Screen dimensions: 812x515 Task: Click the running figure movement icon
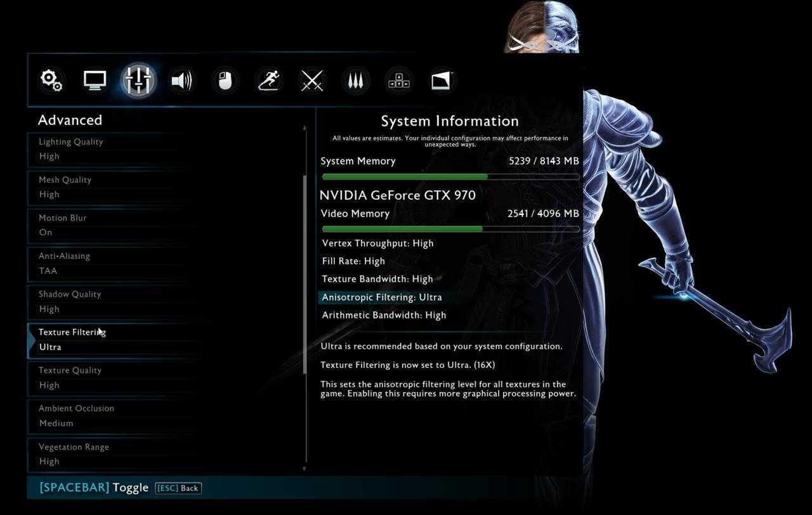(x=268, y=81)
